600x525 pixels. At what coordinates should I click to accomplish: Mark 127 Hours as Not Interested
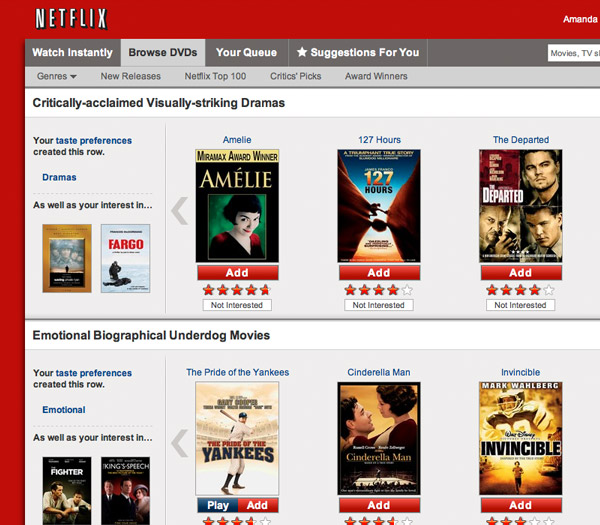(x=379, y=305)
